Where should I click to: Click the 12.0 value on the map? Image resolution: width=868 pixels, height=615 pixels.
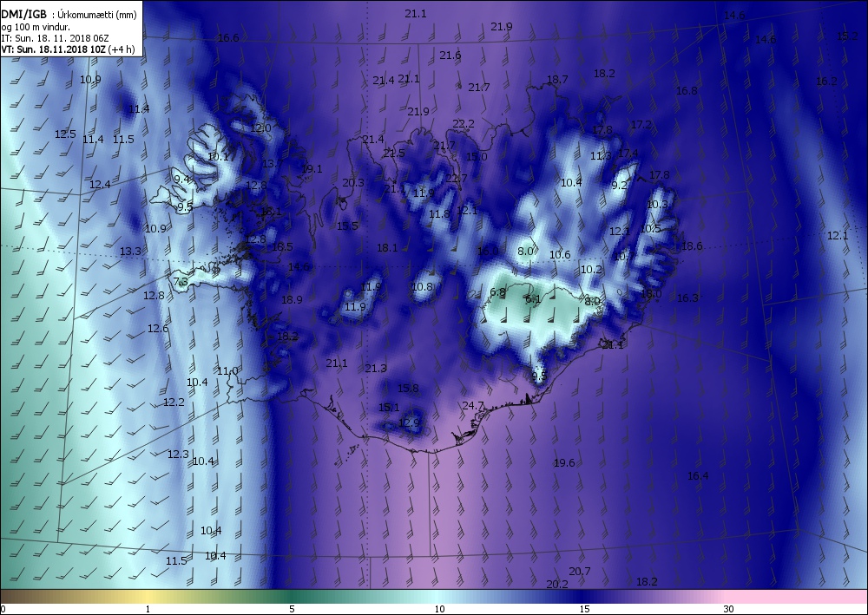tap(260, 128)
